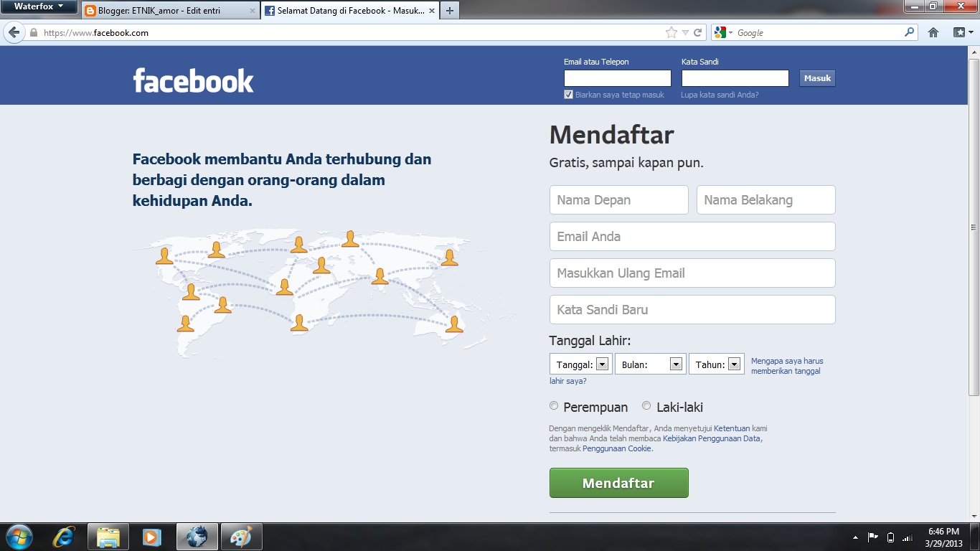Open Kebijakan Penggunaan Data link
This screenshot has height=551, width=980.
712,438
